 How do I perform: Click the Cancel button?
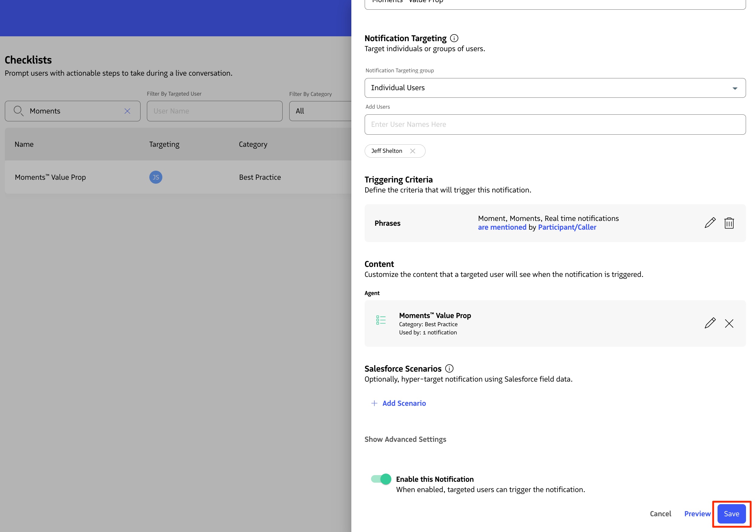tap(660, 514)
